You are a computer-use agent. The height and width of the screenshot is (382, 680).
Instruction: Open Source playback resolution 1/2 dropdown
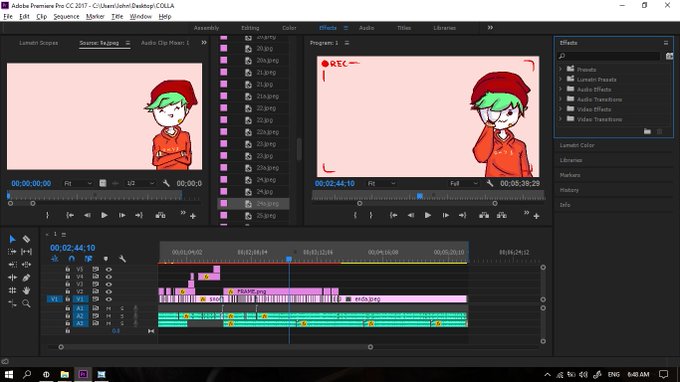pyautogui.click(x=140, y=183)
